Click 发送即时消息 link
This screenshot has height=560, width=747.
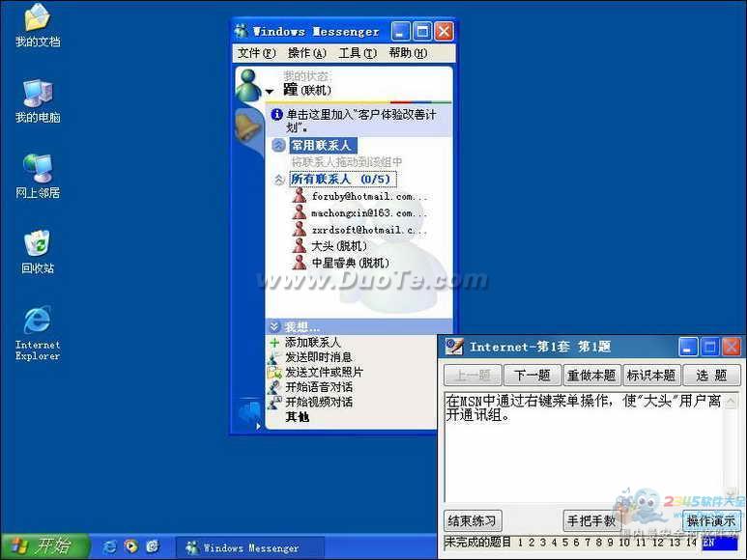[318, 357]
